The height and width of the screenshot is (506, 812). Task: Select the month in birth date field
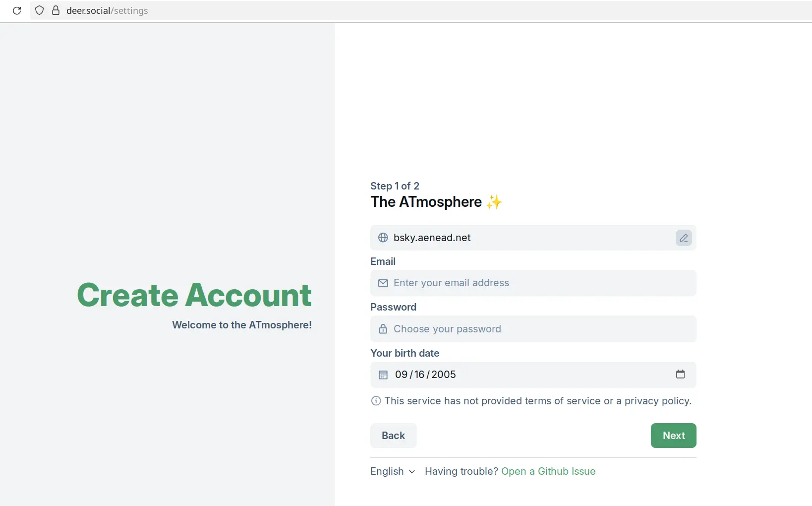(401, 375)
